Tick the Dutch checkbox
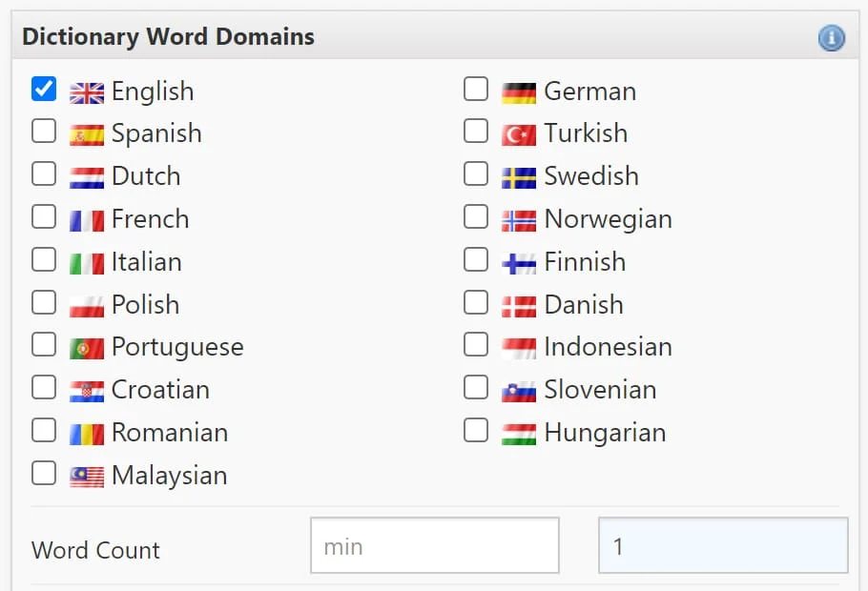 (44, 173)
